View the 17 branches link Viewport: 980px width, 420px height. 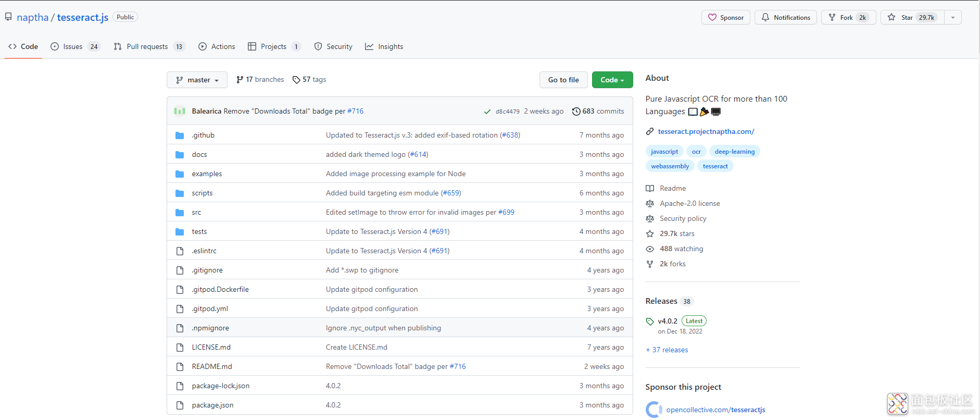pos(260,79)
